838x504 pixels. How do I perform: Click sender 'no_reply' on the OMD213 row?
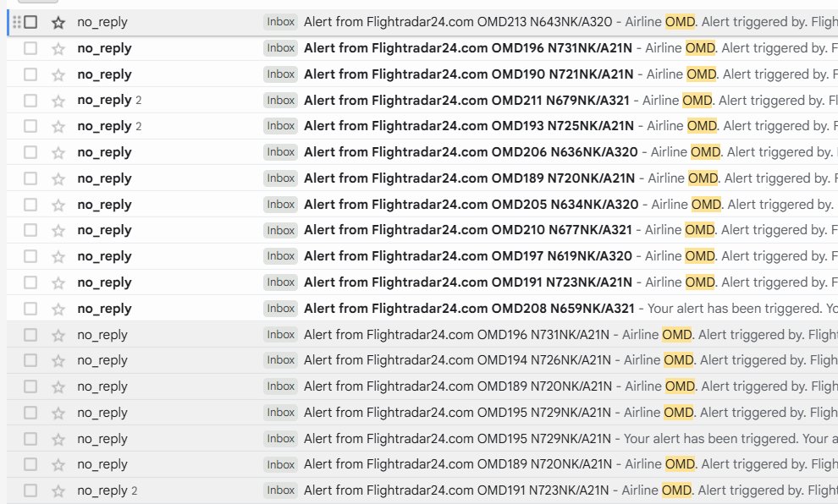pyautogui.click(x=102, y=22)
